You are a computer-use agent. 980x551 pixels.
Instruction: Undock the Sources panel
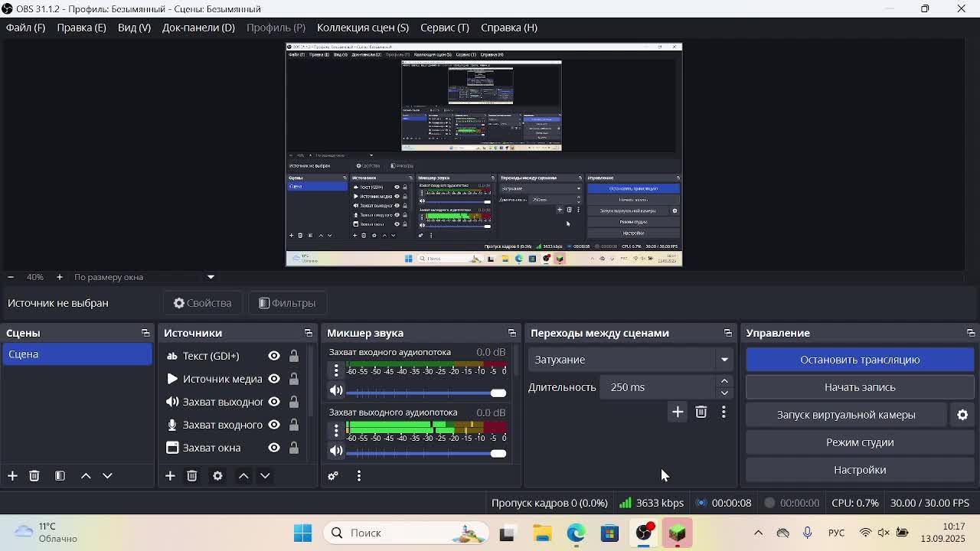tap(309, 333)
